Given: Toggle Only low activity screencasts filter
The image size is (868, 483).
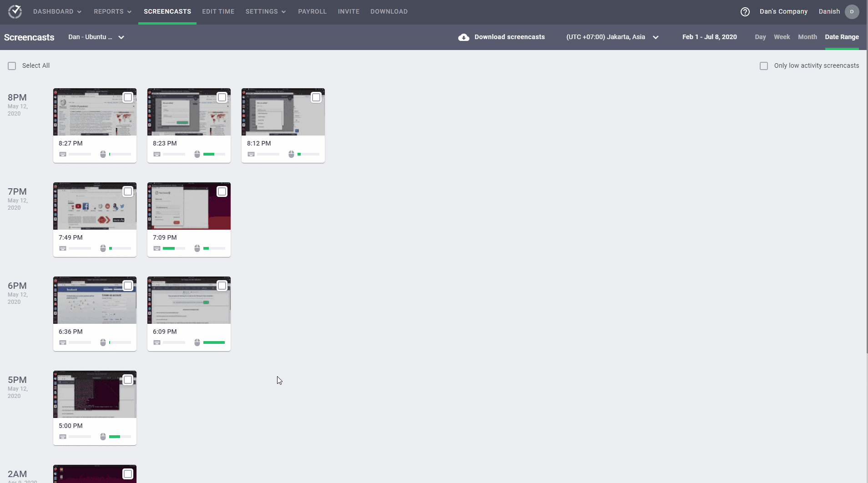Looking at the screenshot, I should pos(763,65).
